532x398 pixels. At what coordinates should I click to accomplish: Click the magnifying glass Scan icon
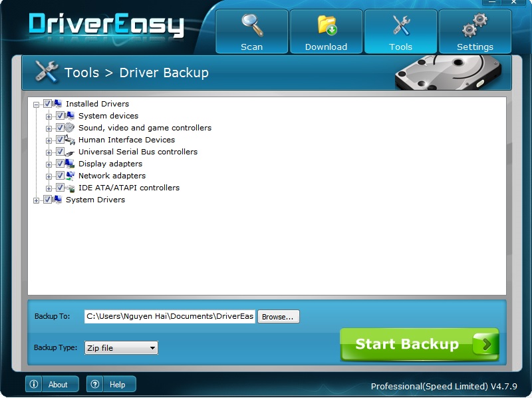pos(252,25)
